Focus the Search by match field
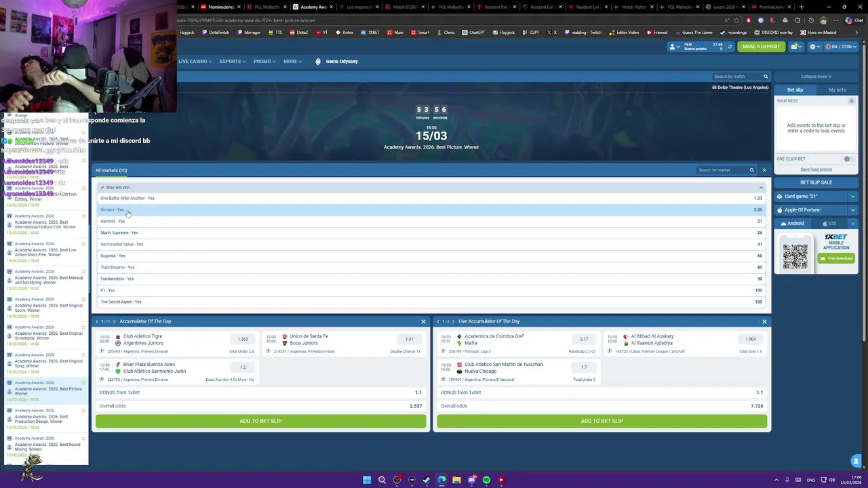This screenshot has width=868, height=488. coord(736,77)
